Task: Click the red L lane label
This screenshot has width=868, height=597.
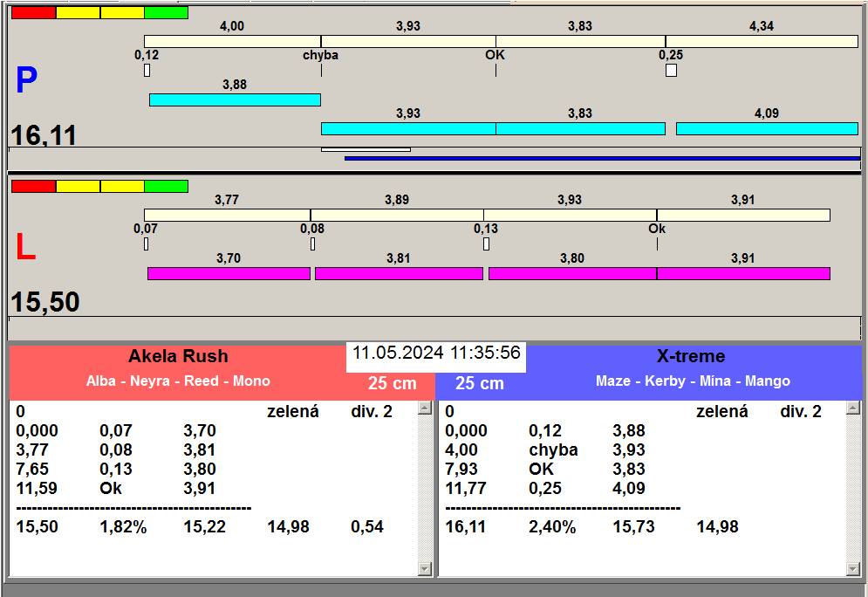Action: pos(25,247)
